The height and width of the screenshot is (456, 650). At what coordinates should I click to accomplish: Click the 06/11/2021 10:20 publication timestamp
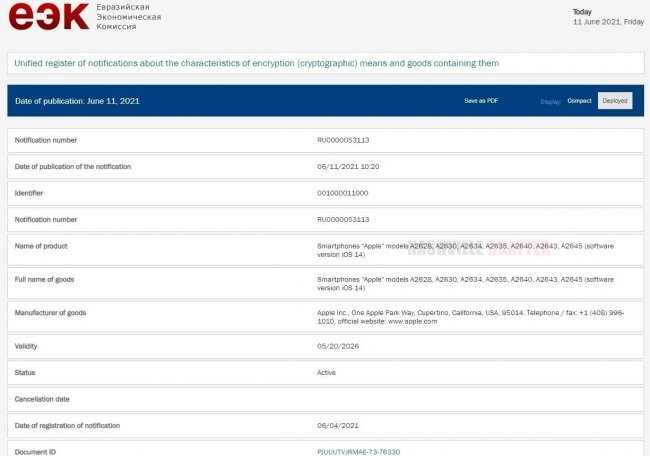(x=347, y=166)
